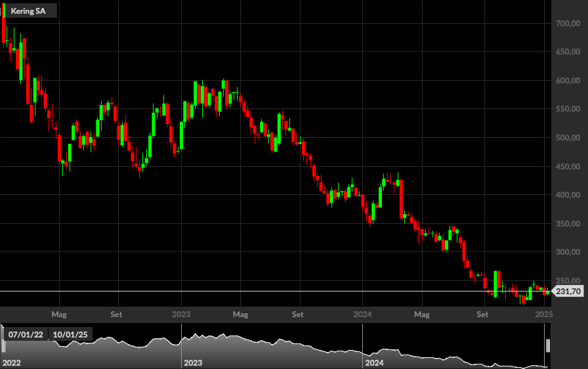Click the navigator overview area chart
Screen dimensions: 588x369
click(276, 346)
